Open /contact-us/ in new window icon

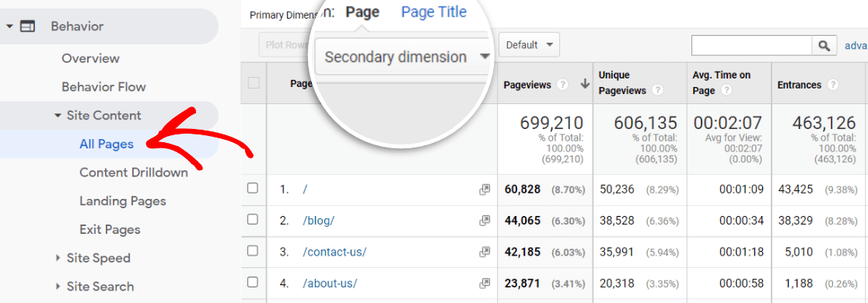tap(485, 252)
